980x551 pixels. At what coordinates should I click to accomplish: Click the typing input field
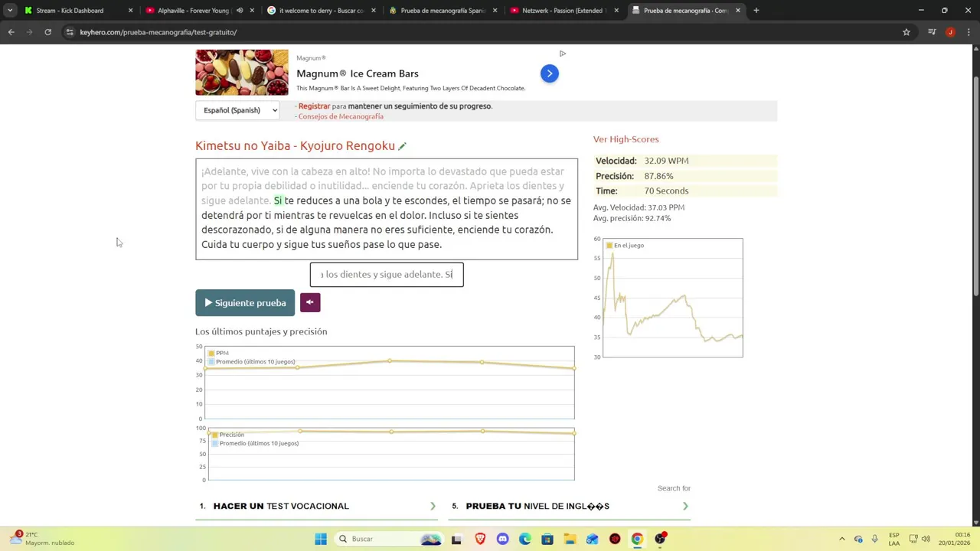pyautogui.click(x=387, y=274)
